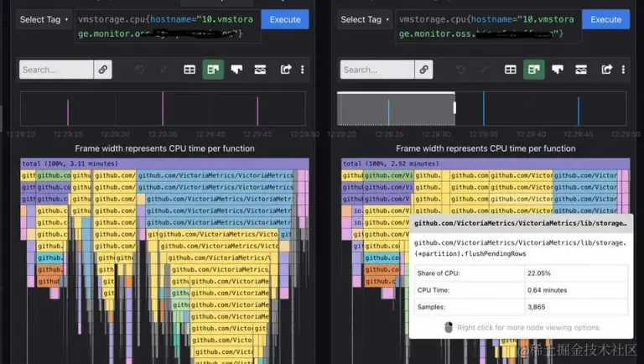The width and height of the screenshot is (644, 364).
Task: Switch right panel to table view icon
Action: pos(510,70)
